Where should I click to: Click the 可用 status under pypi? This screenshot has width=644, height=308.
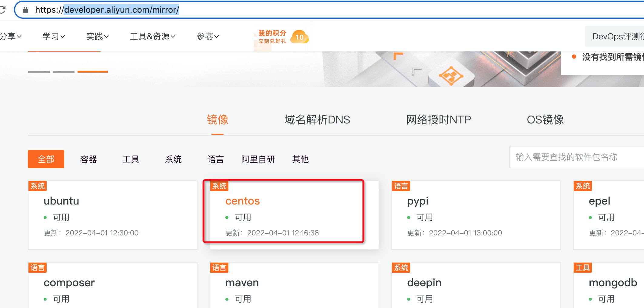point(425,217)
